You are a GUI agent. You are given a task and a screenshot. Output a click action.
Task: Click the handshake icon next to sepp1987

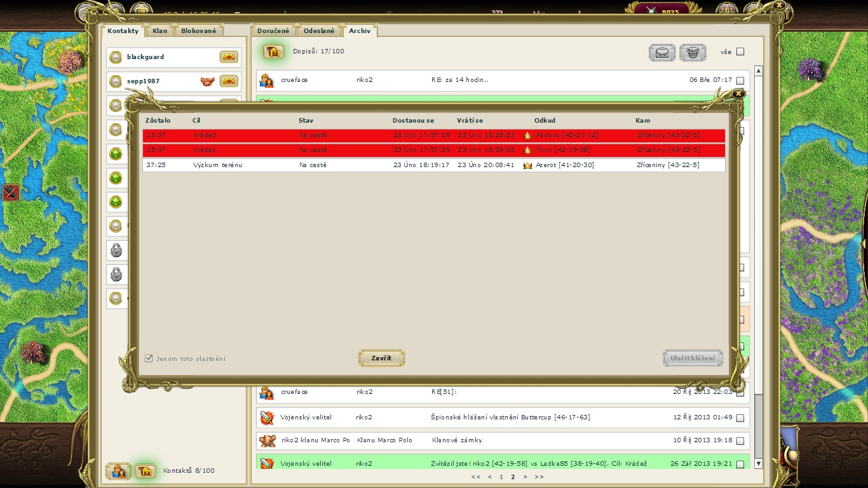coord(207,81)
